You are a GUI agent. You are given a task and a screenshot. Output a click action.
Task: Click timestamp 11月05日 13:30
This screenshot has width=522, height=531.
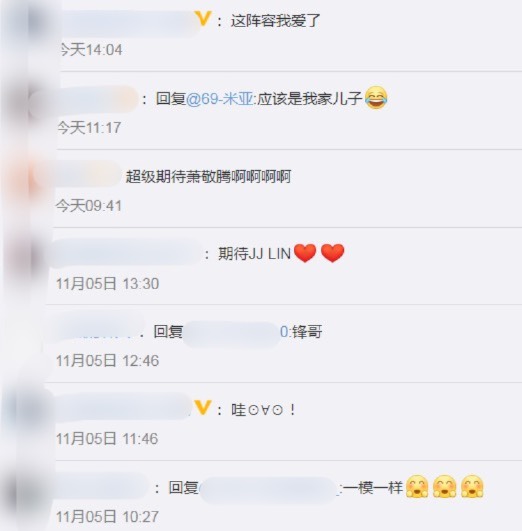pyautogui.click(x=107, y=283)
